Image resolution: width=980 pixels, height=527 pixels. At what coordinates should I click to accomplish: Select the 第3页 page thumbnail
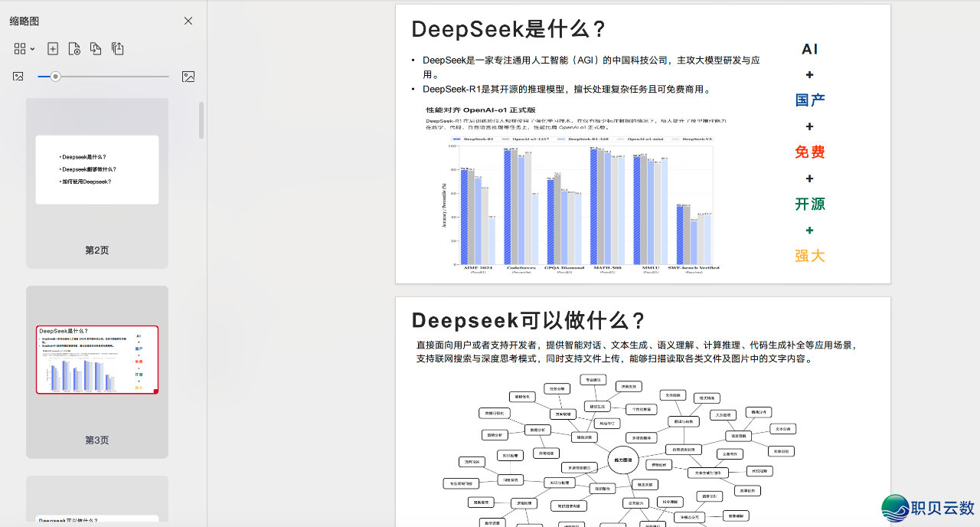point(97,359)
